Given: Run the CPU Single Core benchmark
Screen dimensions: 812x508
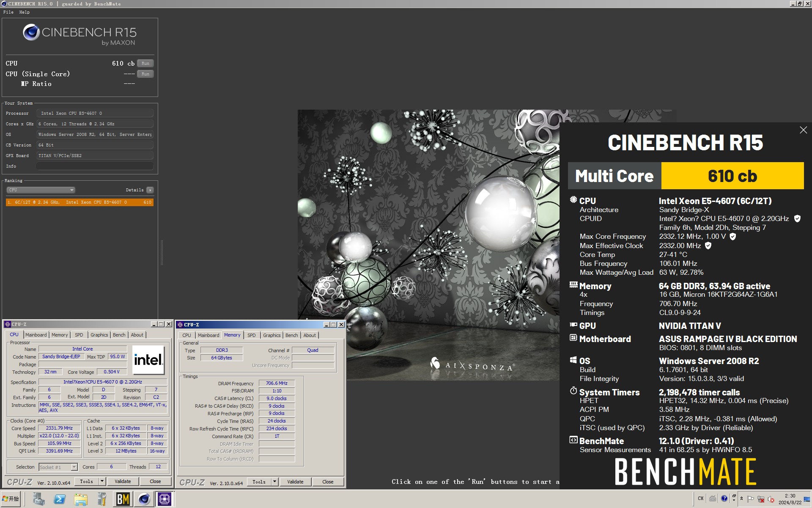Looking at the screenshot, I should click(145, 74).
